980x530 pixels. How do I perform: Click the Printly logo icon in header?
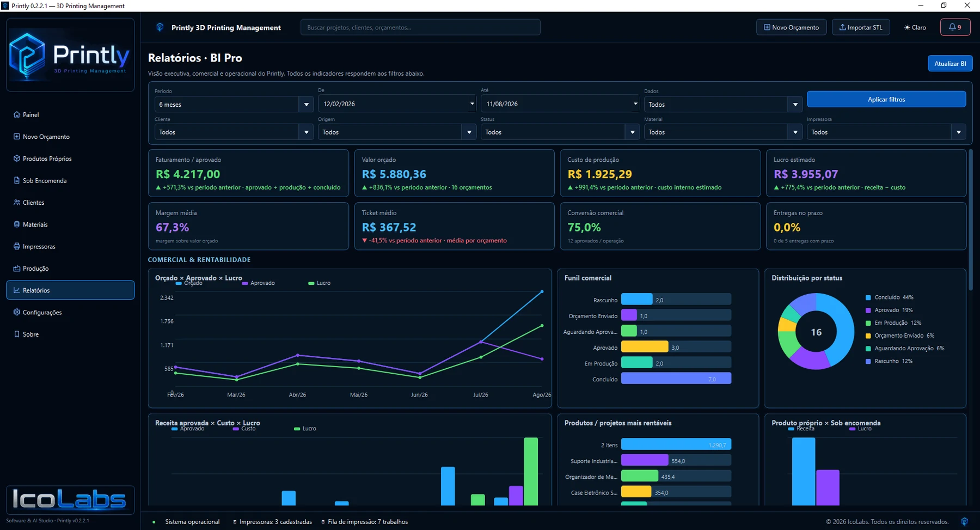160,27
